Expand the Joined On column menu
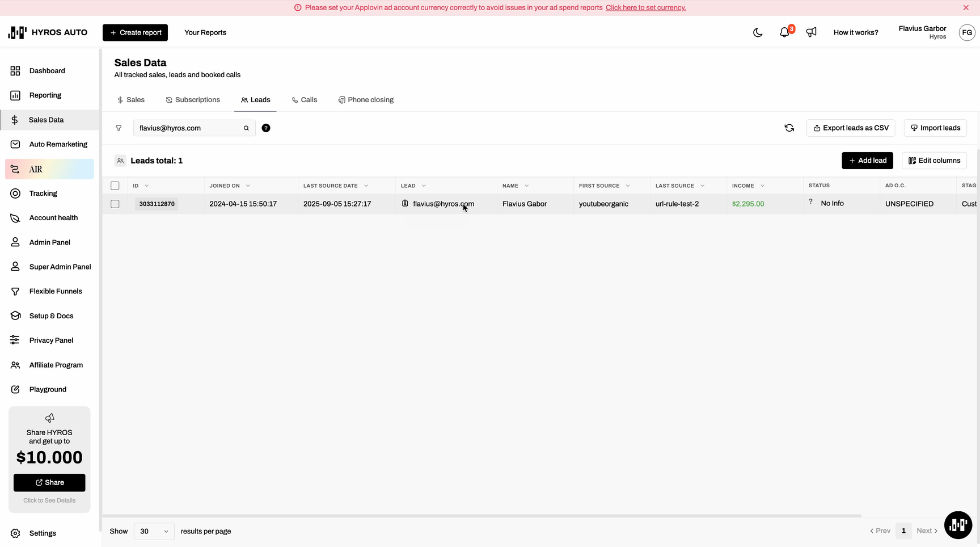The height and width of the screenshot is (547, 980). (x=248, y=186)
